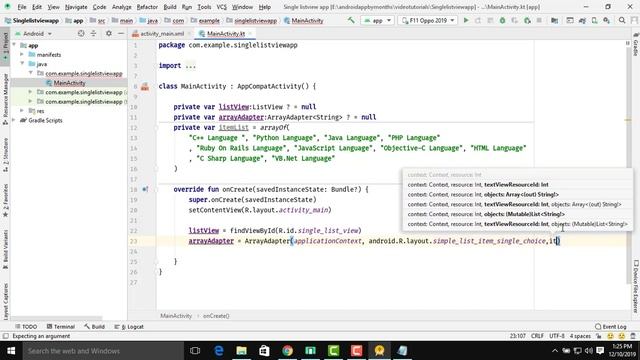Run the app with green play button
This screenshot has height=360, width=640.
[x=466, y=20]
